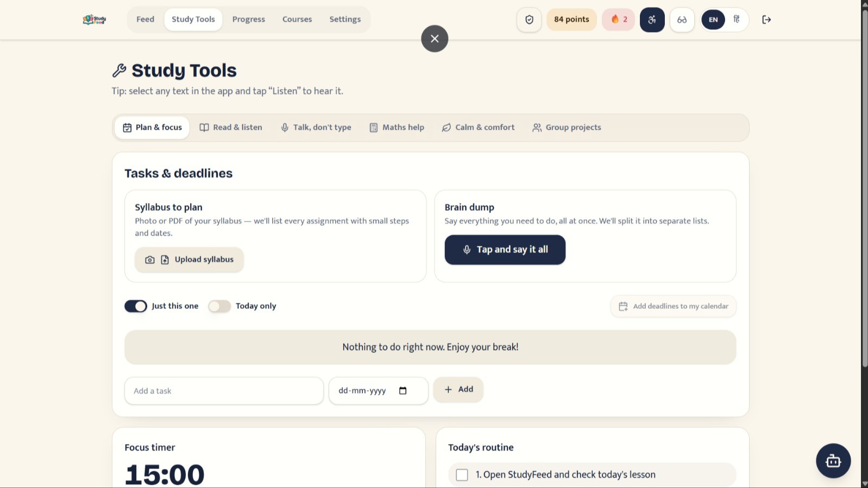Switch language to Hindi
This screenshot has height=488, width=868.
coord(737,20)
